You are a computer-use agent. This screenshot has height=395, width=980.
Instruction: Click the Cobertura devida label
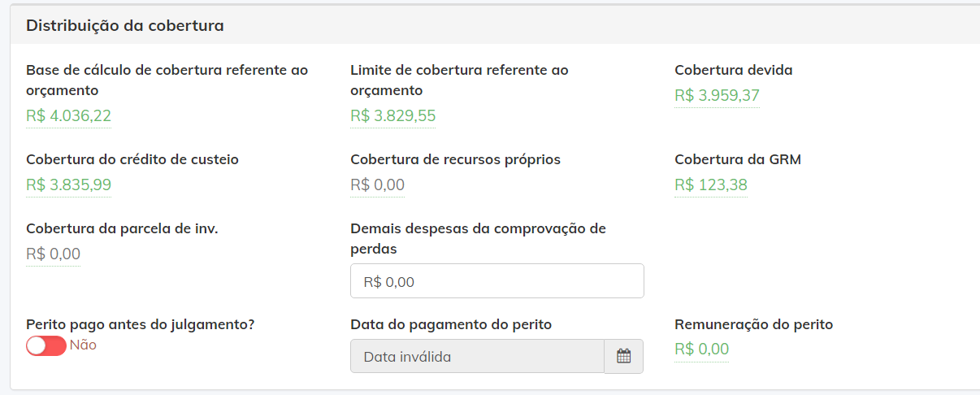tap(734, 70)
